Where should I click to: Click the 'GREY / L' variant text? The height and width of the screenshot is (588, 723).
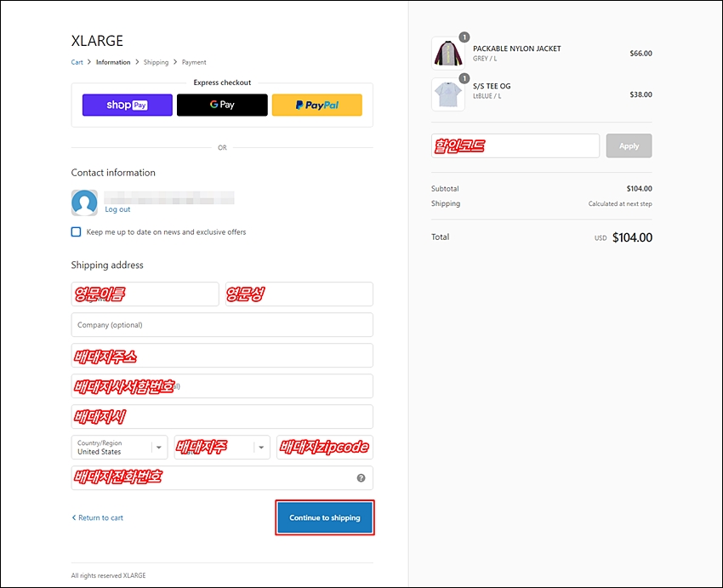coord(485,59)
